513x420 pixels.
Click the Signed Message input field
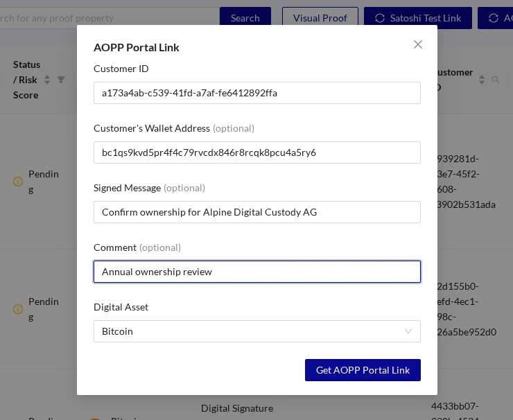[256, 212]
